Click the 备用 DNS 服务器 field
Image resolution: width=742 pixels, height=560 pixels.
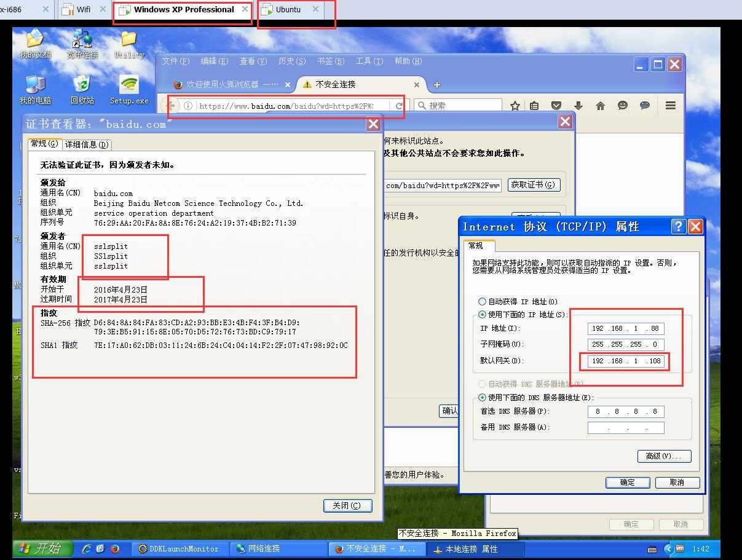click(626, 427)
